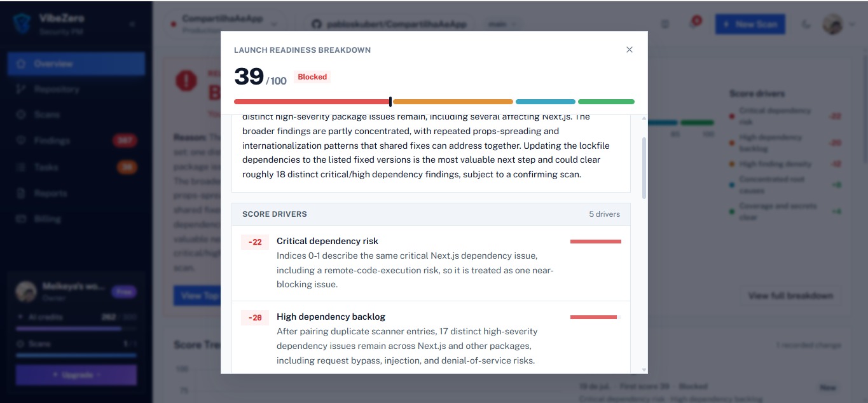
Task: Start a New Scan
Action: 750,25
